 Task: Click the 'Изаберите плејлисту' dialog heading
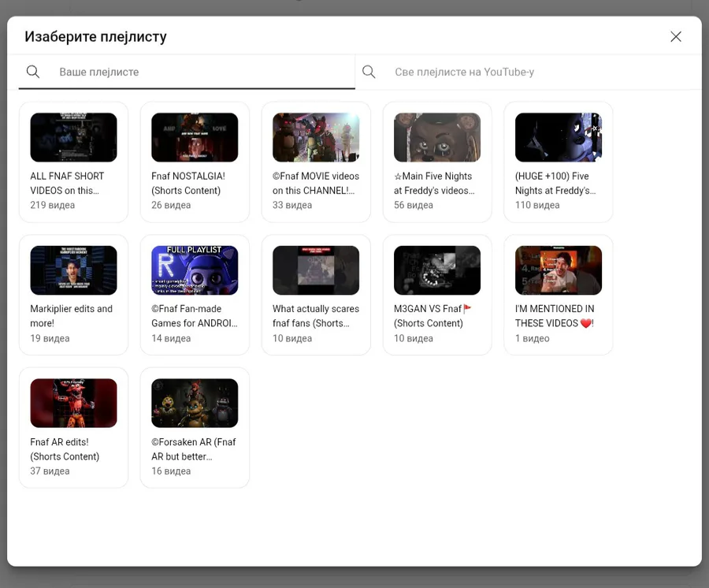click(x=95, y=36)
